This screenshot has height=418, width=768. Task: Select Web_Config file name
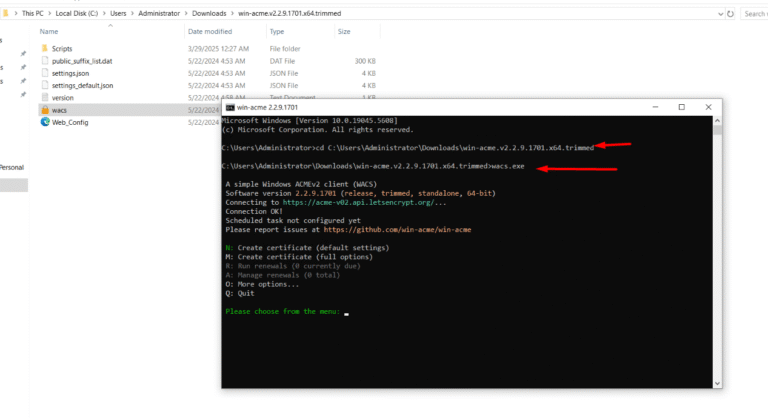[70, 122]
